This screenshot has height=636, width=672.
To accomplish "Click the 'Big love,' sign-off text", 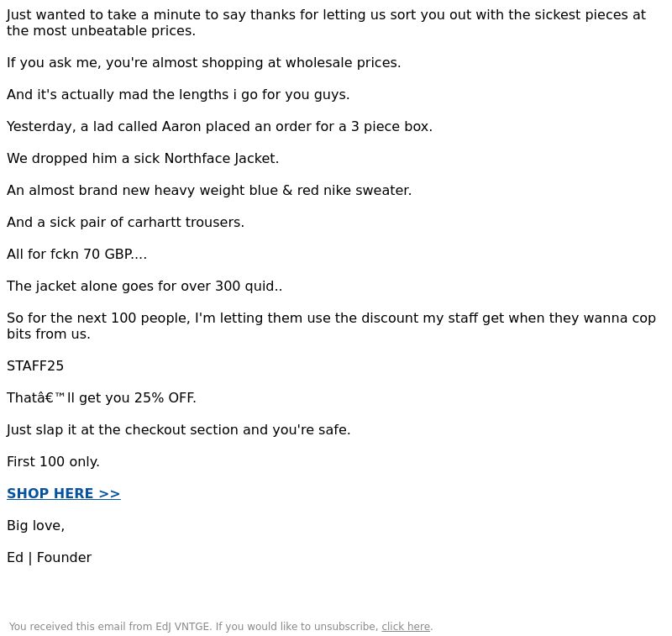I will [x=35, y=525].
